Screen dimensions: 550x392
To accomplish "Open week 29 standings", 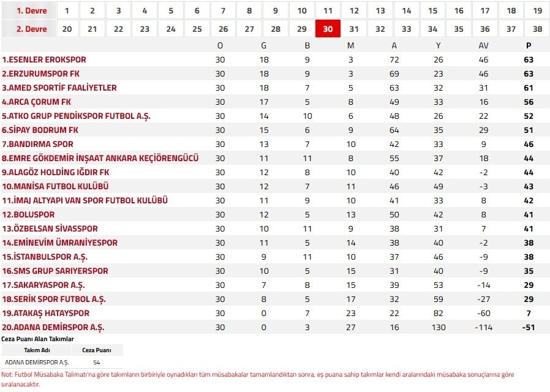I will click(x=302, y=29).
